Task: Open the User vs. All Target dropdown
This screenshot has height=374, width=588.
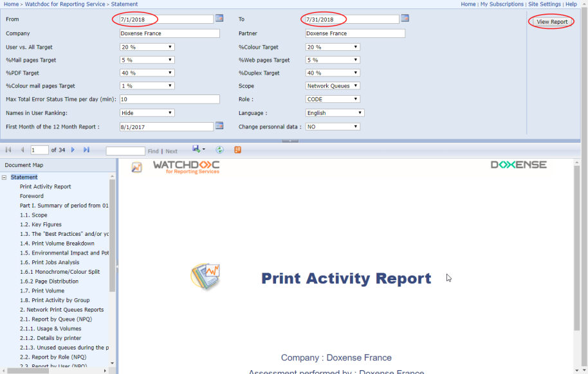Action: point(147,47)
